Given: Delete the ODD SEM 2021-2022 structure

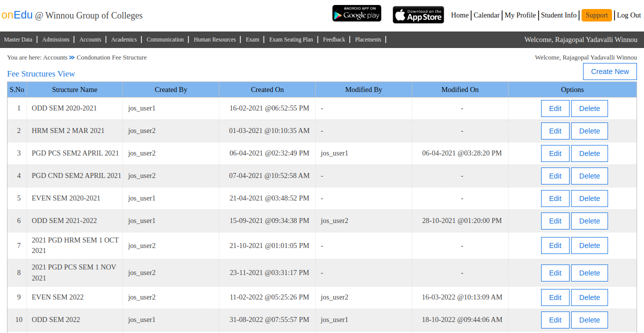Looking at the screenshot, I should 589,221.
